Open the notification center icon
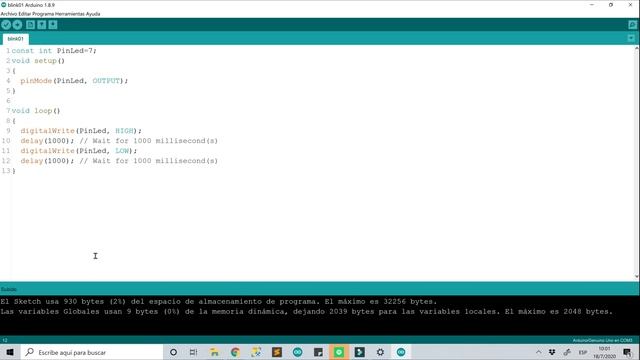 (x=628, y=352)
